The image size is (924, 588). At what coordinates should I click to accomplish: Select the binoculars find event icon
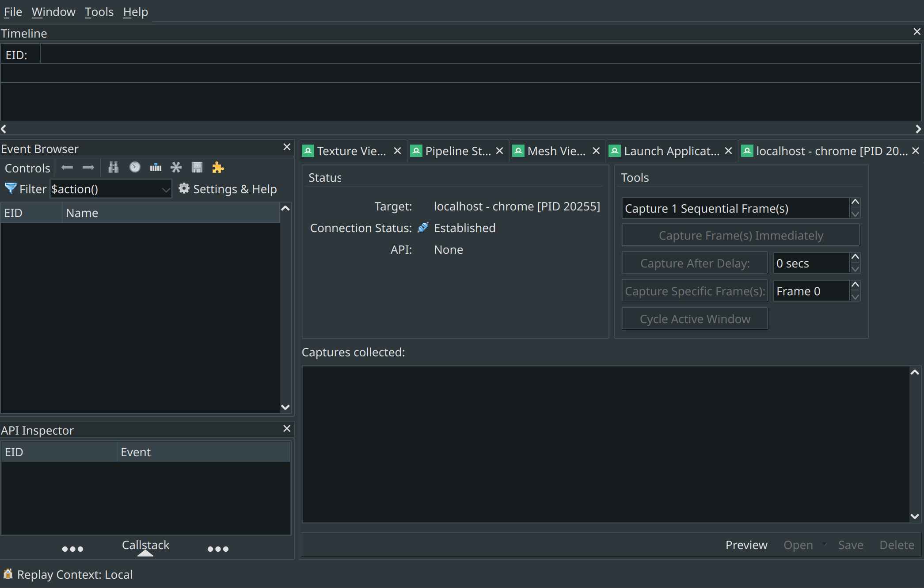click(113, 167)
